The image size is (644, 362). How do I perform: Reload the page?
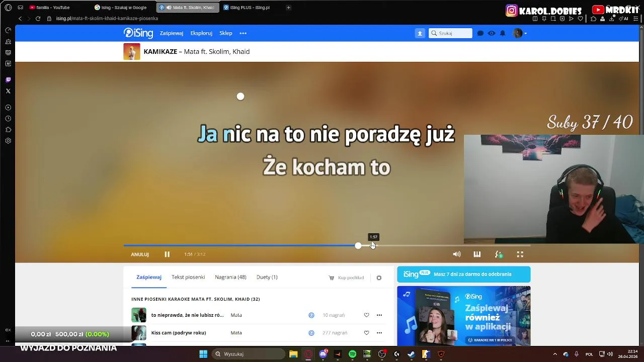coord(38,19)
